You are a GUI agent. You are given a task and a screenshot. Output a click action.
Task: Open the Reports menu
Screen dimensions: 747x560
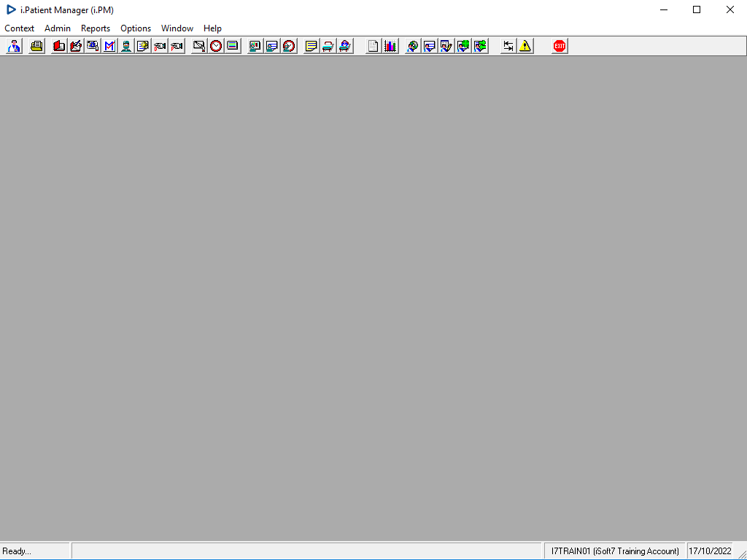tap(96, 28)
